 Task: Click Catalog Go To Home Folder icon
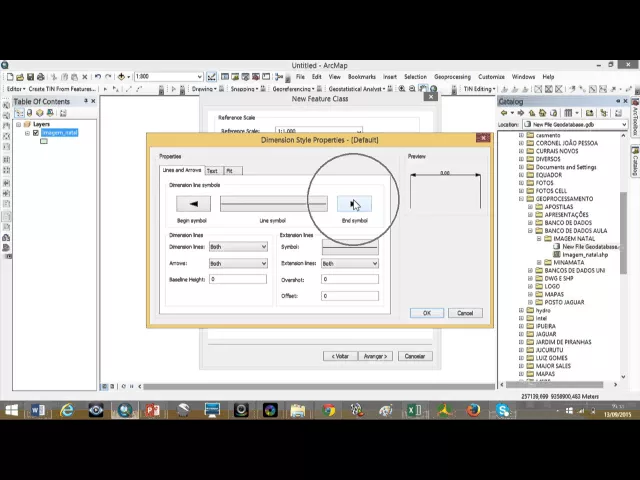click(x=542, y=113)
